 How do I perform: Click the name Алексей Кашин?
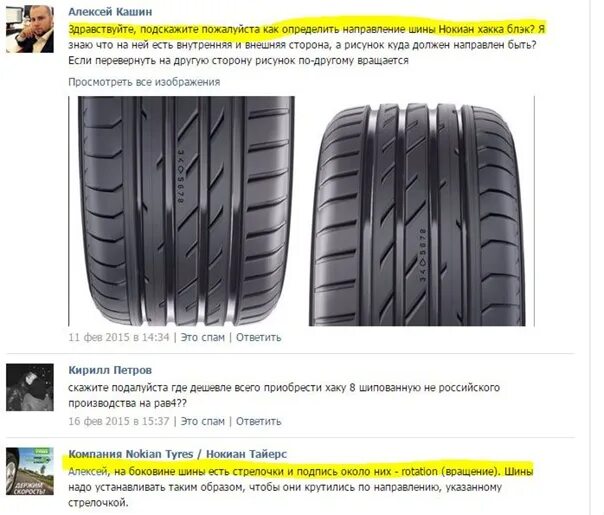pyautogui.click(x=110, y=12)
